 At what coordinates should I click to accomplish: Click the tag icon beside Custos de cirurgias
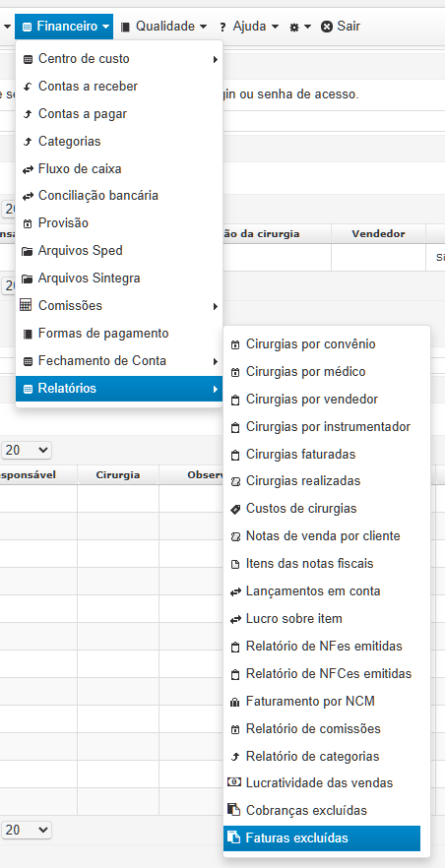(x=235, y=509)
